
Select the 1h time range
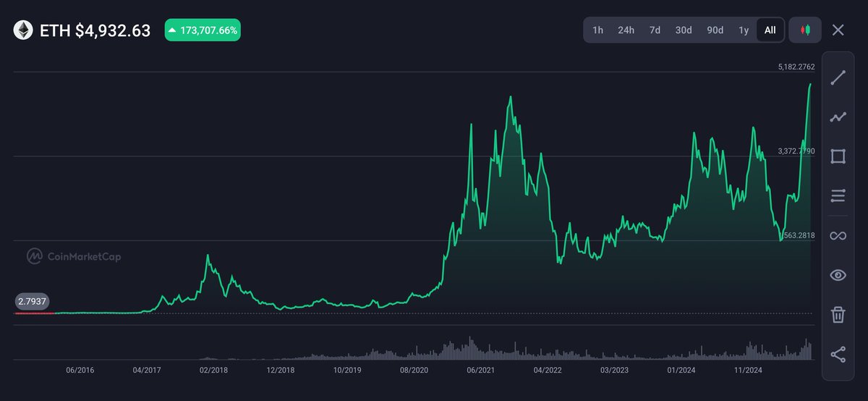tap(597, 30)
